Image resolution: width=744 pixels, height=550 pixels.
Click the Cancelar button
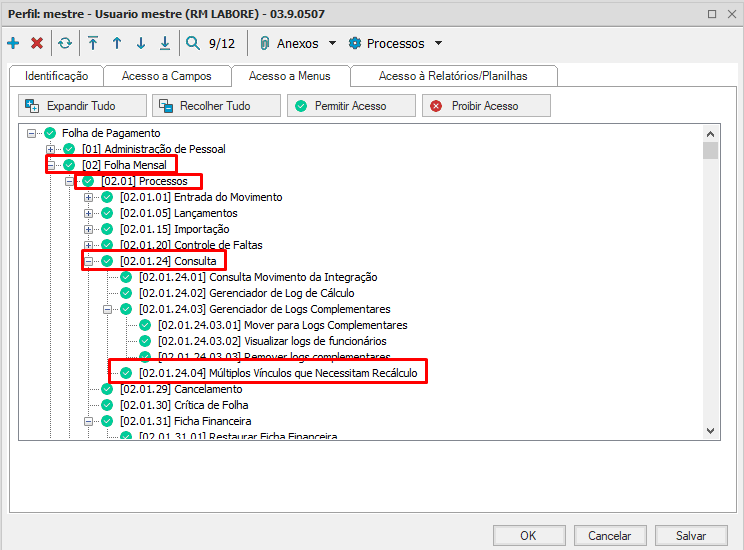pyautogui.click(x=610, y=536)
